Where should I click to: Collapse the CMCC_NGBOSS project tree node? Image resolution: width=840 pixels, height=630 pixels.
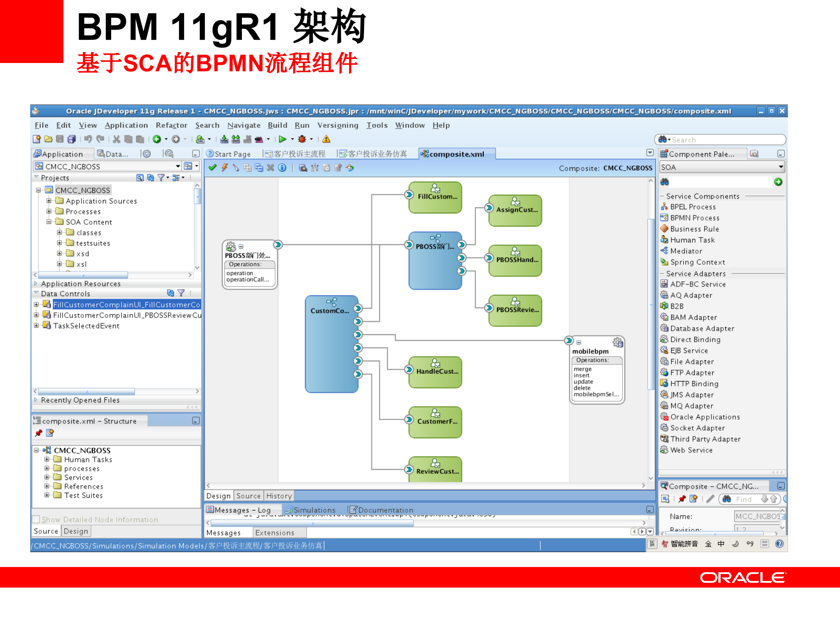(x=38, y=190)
